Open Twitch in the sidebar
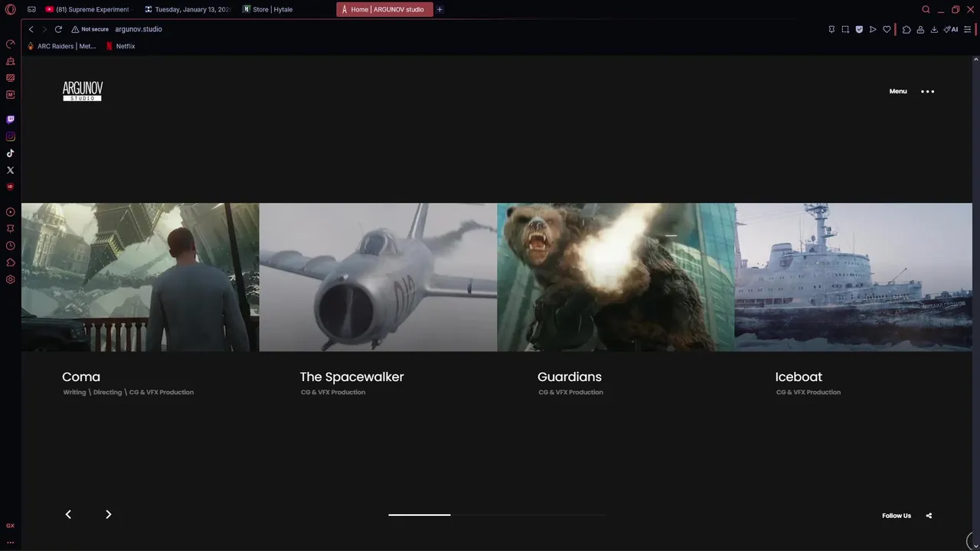Viewport: 980px width, 551px height. tap(10, 119)
